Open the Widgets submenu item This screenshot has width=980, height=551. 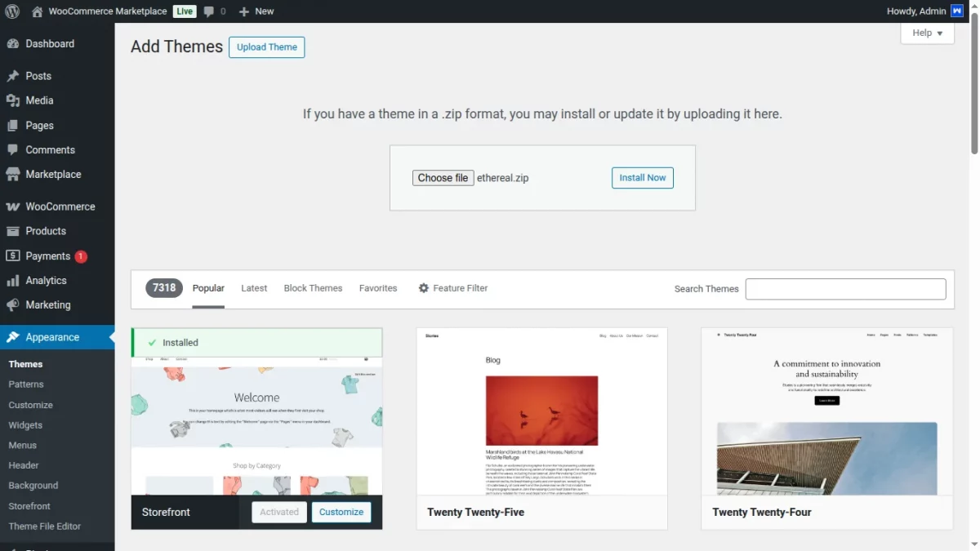click(25, 425)
